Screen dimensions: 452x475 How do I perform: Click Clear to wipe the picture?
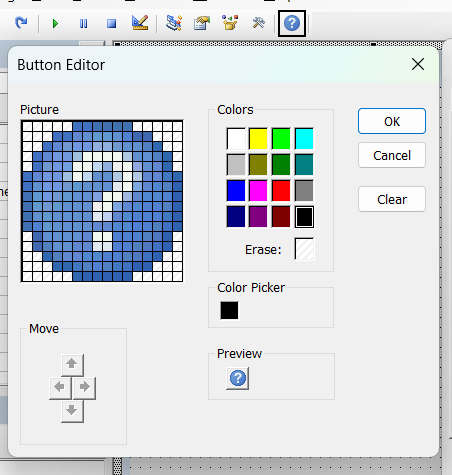point(392,199)
